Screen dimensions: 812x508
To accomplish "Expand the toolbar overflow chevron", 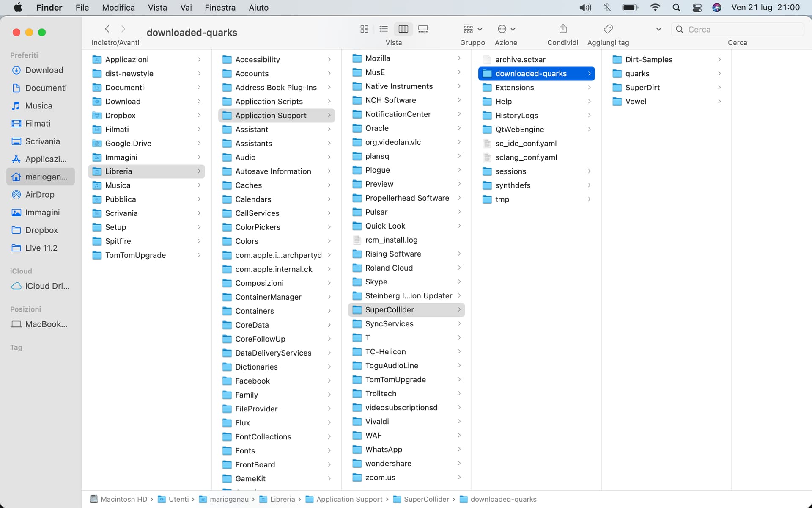I will pos(658,29).
